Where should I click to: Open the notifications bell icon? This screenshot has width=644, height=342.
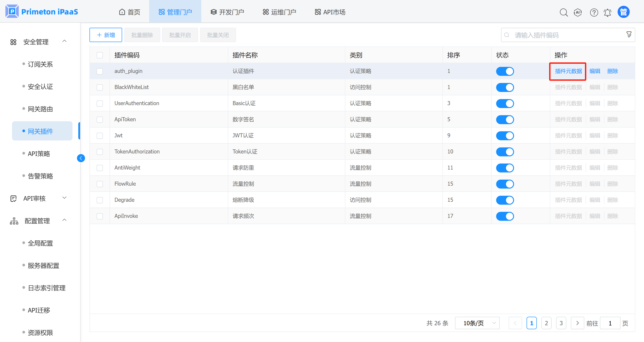pyautogui.click(x=608, y=12)
